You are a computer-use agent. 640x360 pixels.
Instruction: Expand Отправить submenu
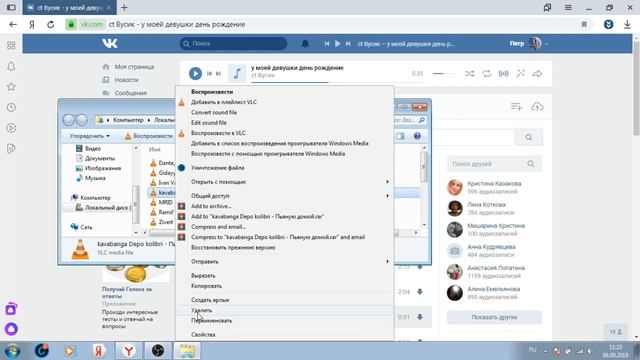[285, 262]
